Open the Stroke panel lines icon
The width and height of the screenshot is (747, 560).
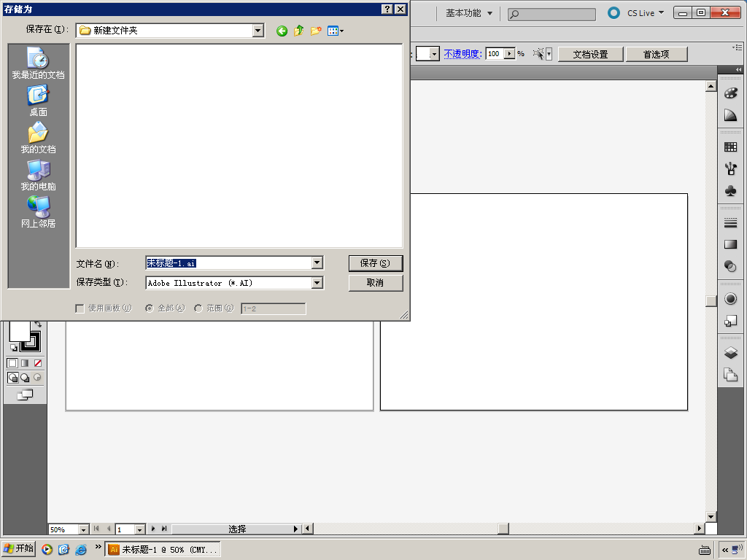[730, 222]
